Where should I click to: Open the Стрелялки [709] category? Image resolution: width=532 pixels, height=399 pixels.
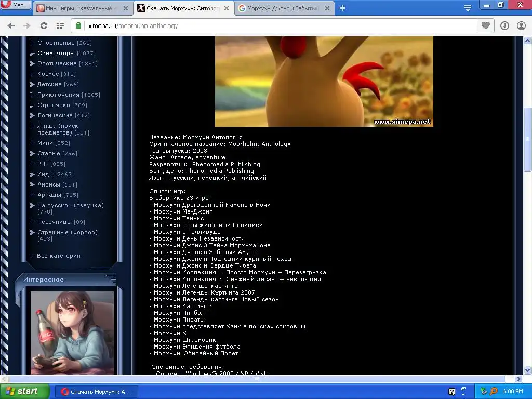click(62, 105)
